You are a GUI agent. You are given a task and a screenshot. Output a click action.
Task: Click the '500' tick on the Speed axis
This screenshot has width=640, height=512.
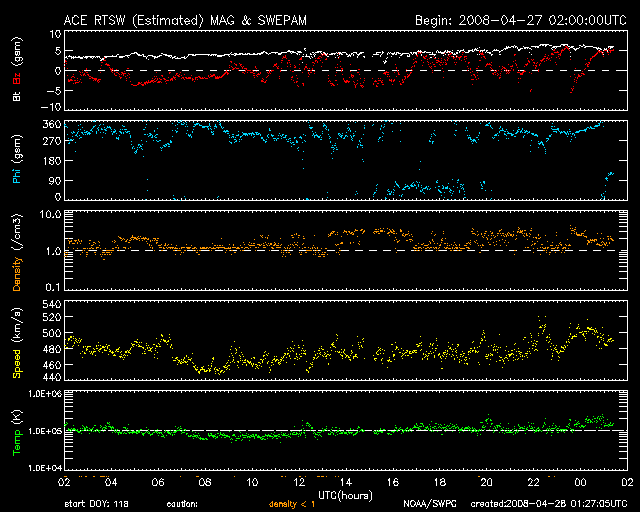[x=52, y=333]
